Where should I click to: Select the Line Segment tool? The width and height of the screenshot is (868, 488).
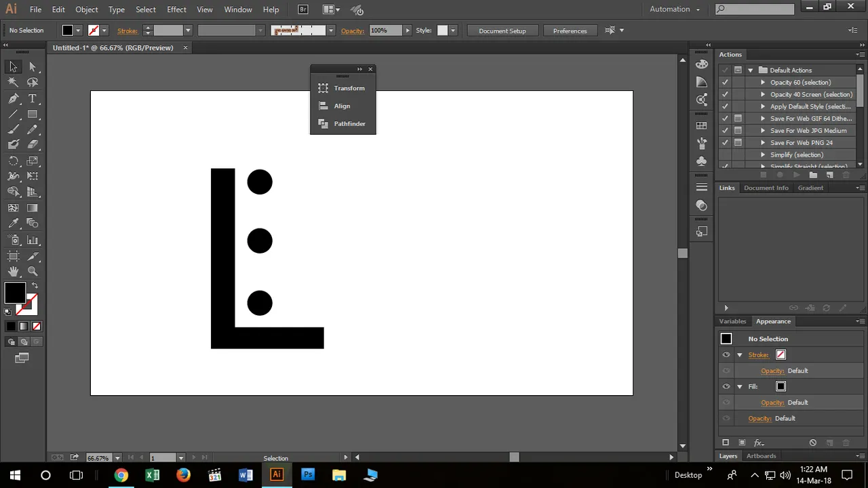point(13,114)
